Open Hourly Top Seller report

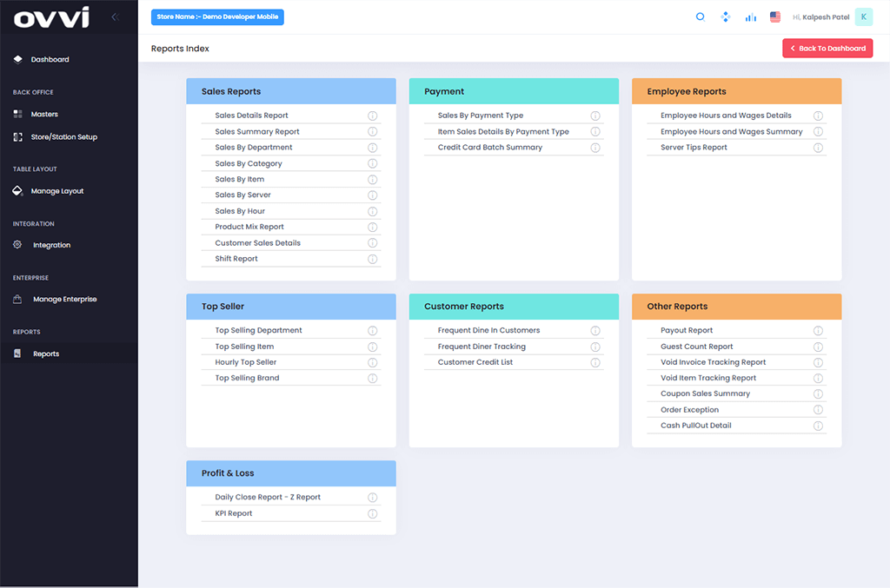[x=246, y=362]
